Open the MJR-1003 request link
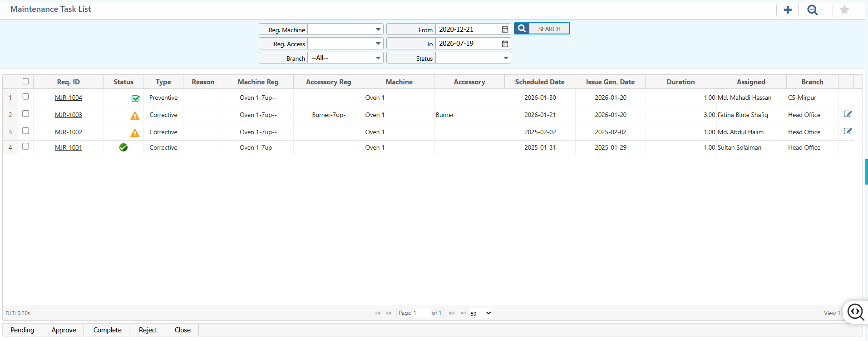Screen dimensions: 868x341 point(69,115)
